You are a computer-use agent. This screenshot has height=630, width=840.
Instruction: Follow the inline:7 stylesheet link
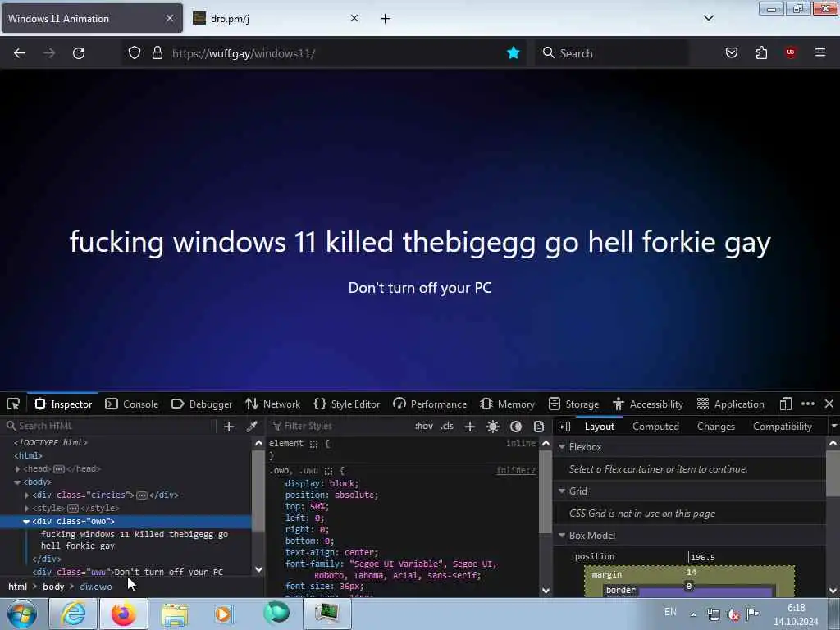[516, 470]
